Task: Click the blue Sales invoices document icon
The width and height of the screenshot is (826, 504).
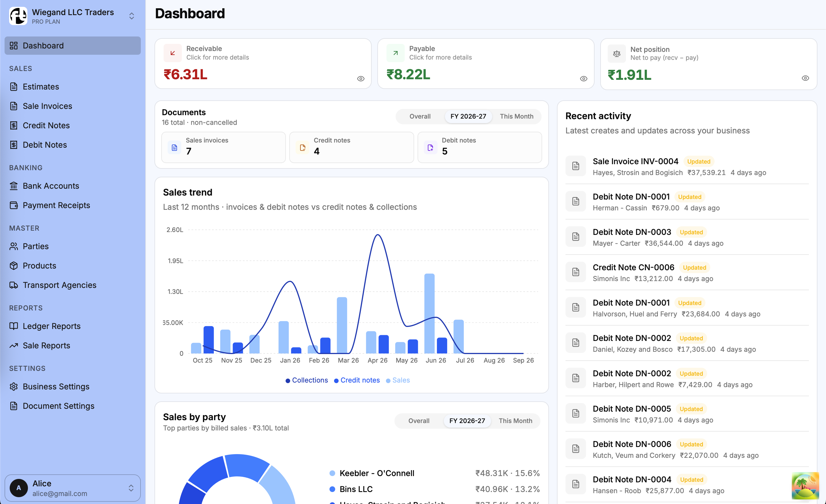Action: (x=174, y=148)
